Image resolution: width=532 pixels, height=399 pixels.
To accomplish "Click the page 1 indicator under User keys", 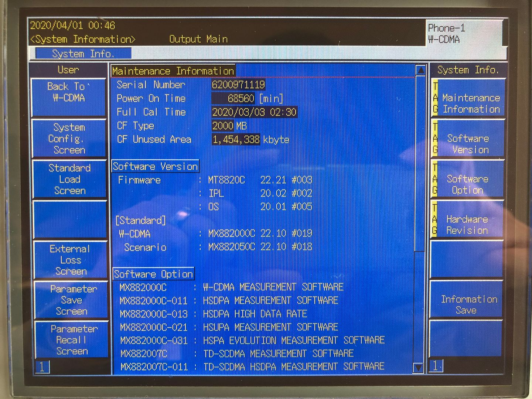I will [x=42, y=367].
